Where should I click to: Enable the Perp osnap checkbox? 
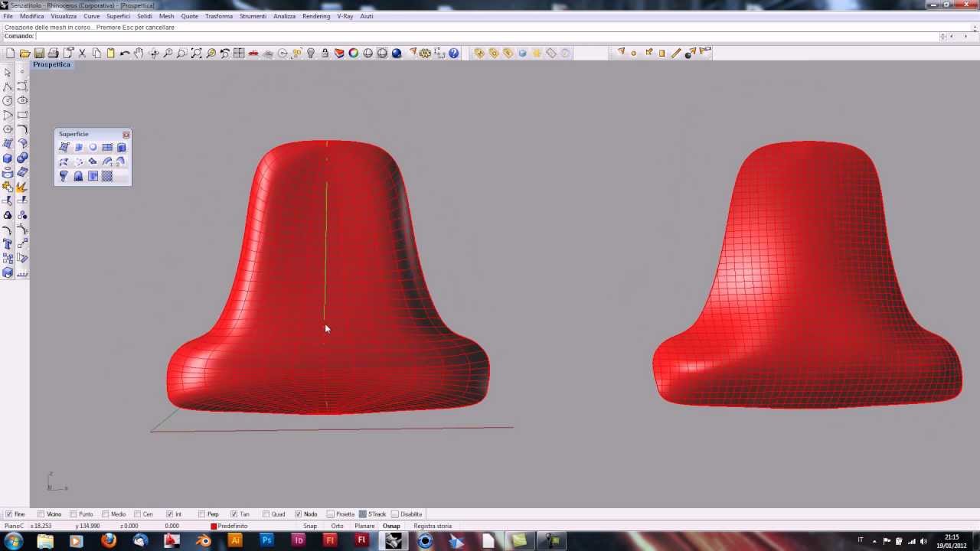pos(202,514)
